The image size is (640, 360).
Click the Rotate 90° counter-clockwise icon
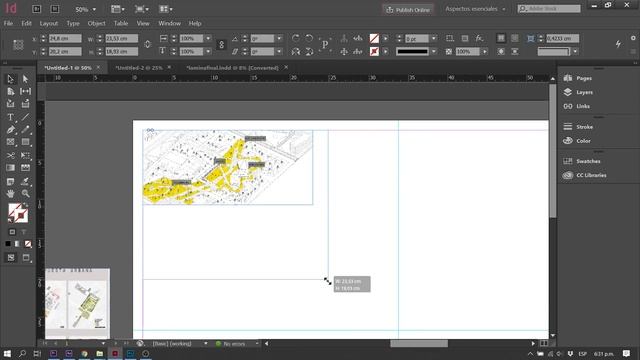[x=309, y=38]
